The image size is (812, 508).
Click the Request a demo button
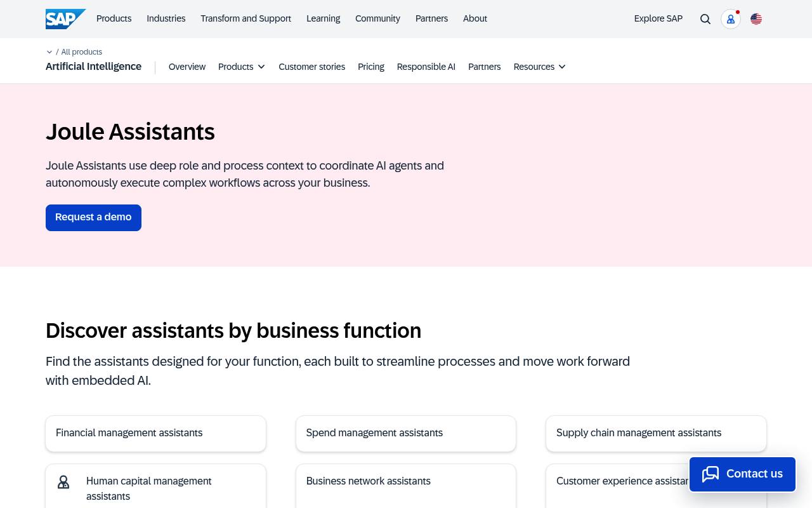pyautogui.click(x=93, y=217)
